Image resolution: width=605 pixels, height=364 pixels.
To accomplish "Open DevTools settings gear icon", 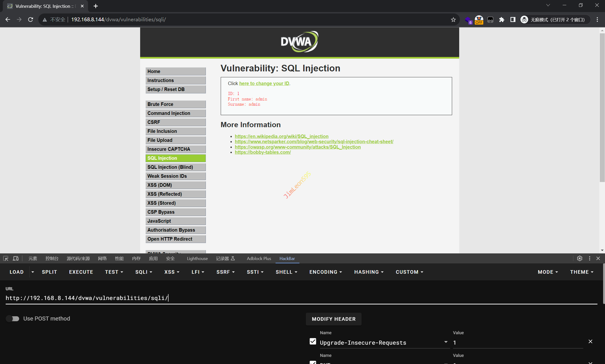I will coord(579,258).
